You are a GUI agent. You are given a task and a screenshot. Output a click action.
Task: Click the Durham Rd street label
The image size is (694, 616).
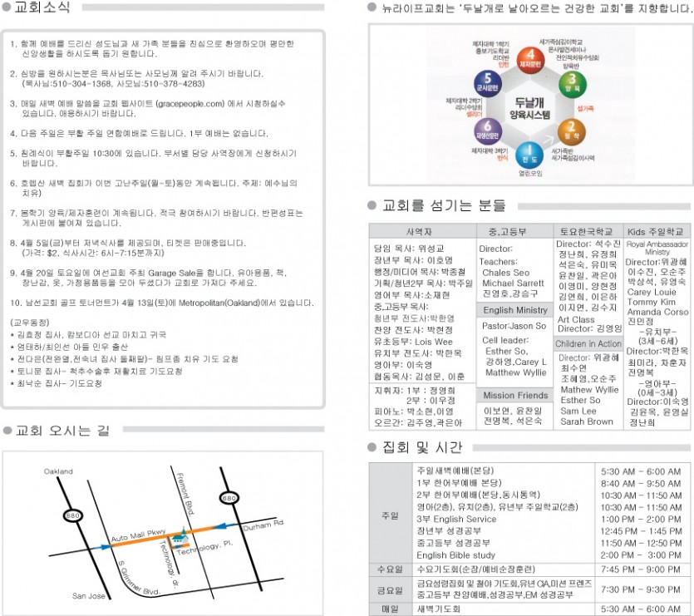(x=263, y=525)
